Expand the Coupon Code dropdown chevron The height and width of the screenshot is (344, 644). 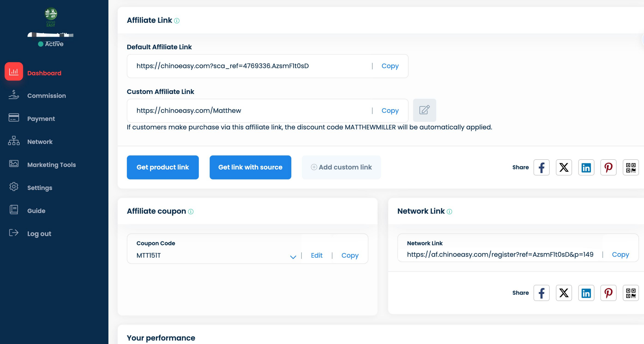(x=293, y=257)
